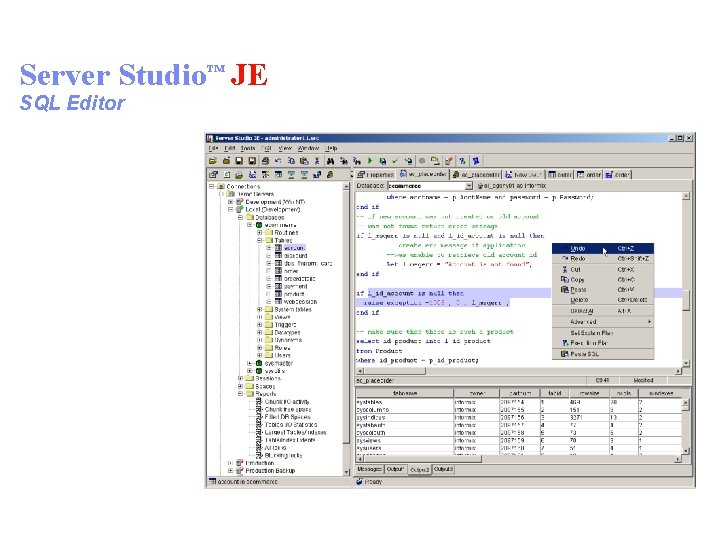Click the Print toolbar icon
This screenshot has width=720, height=540.
265,161
